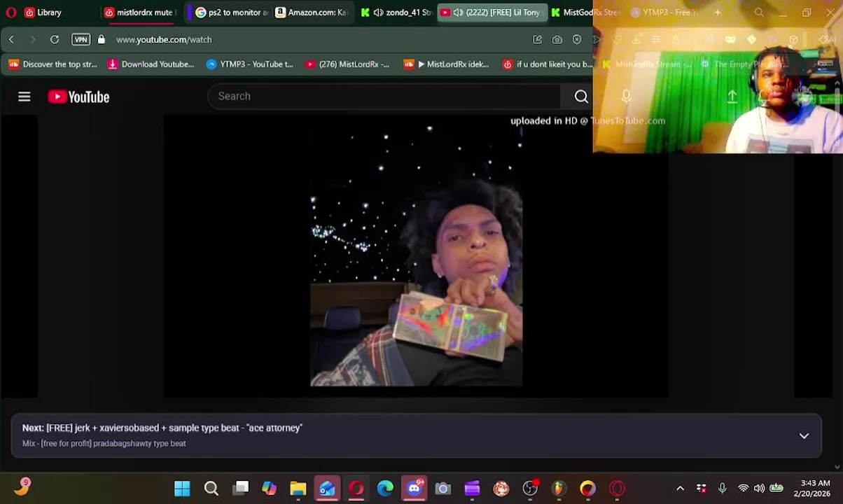Open File Explorer from the taskbar
This screenshot has width=843, height=504.
click(x=298, y=489)
